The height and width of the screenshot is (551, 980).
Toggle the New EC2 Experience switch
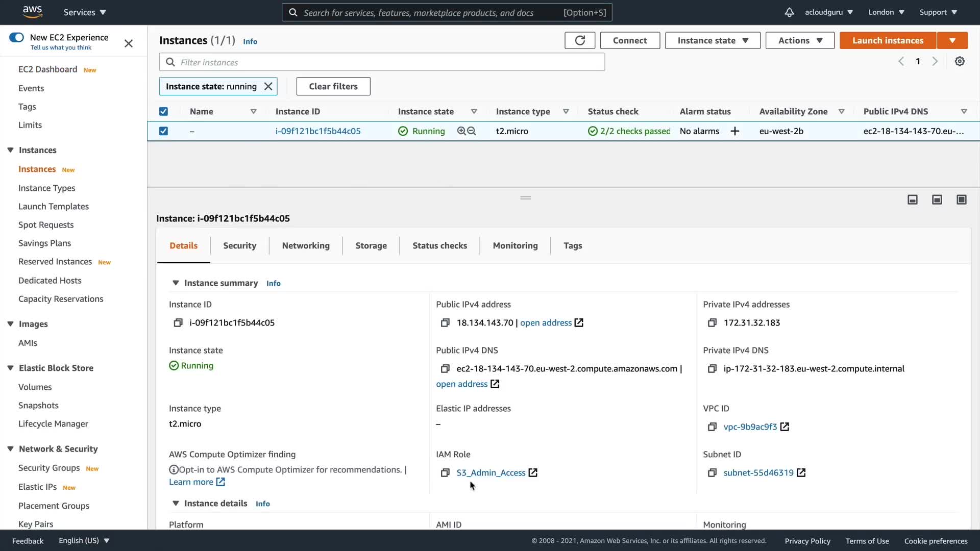[16, 37]
